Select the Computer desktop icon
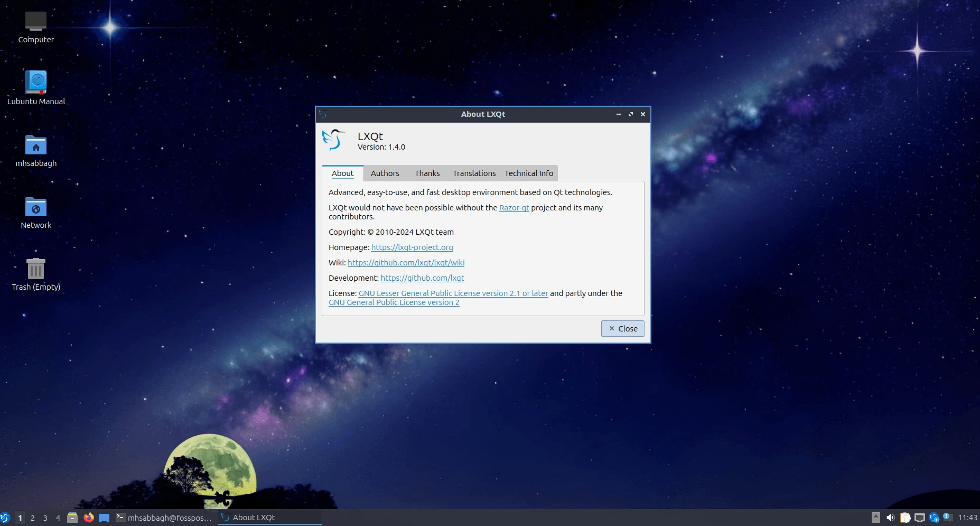Screen dimensions: 980x526 pyautogui.click(x=36, y=27)
